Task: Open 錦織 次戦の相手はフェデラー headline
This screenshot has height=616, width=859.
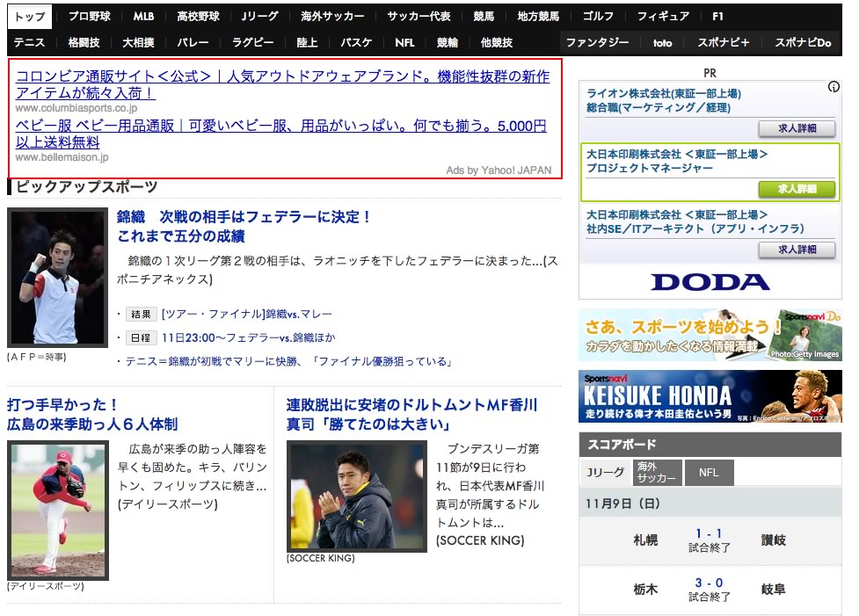Action: coord(244,226)
